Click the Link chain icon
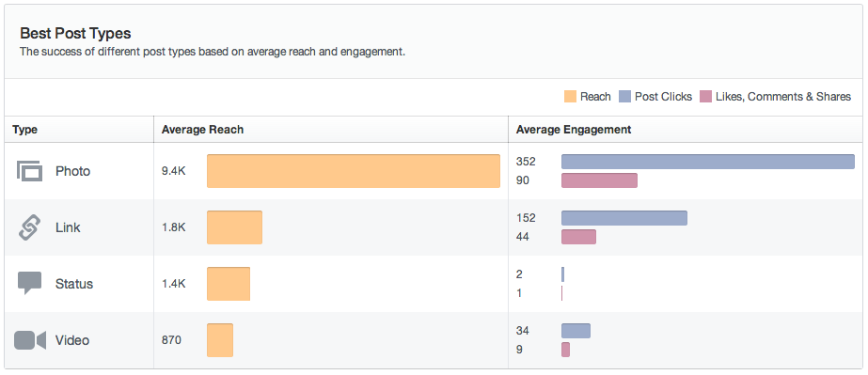This screenshot has width=868, height=375. coord(29,227)
